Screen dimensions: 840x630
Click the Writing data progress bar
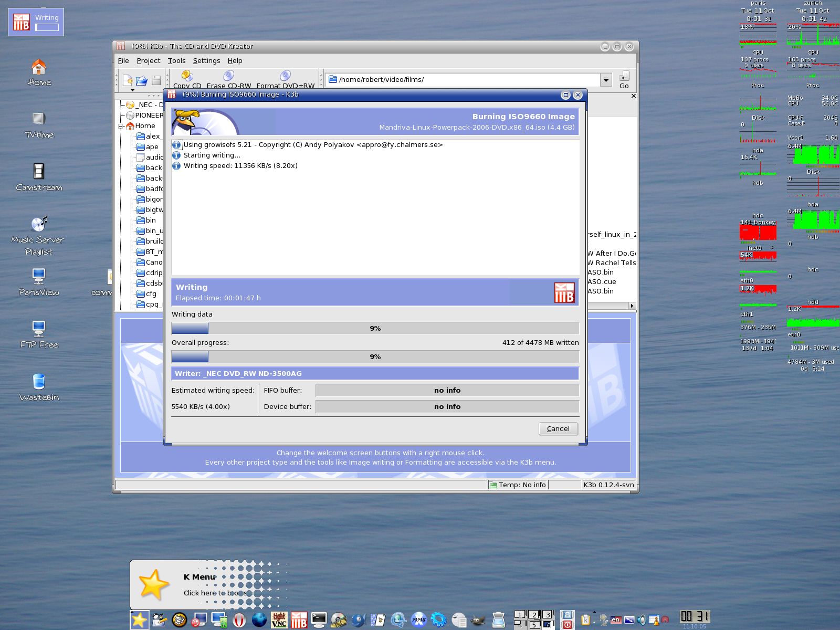point(375,328)
